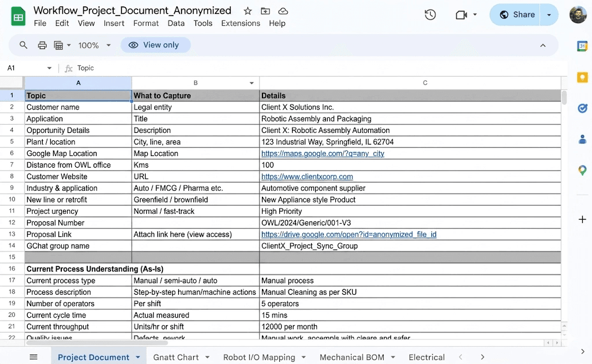Open the Extensions menu
Screen dimensions: 592x364
point(240,23)
